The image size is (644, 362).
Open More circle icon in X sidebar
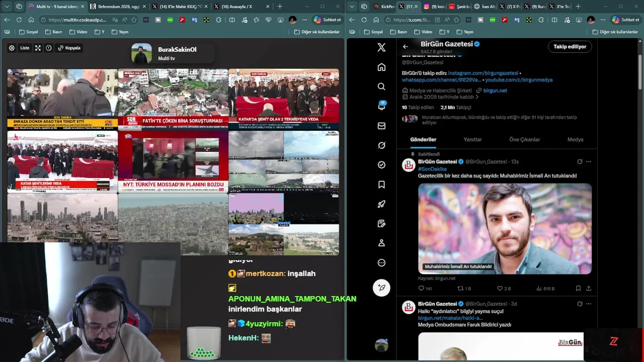tap(381, 262)
